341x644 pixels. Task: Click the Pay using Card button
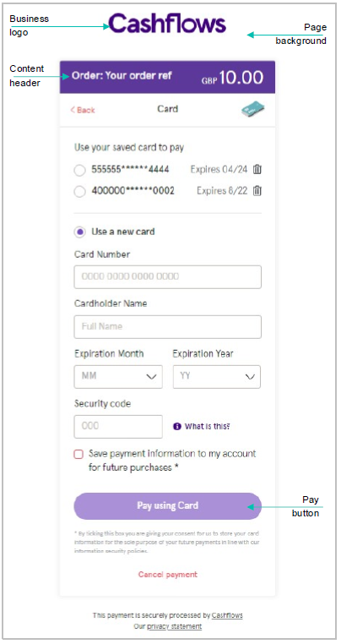click(167, 506)
